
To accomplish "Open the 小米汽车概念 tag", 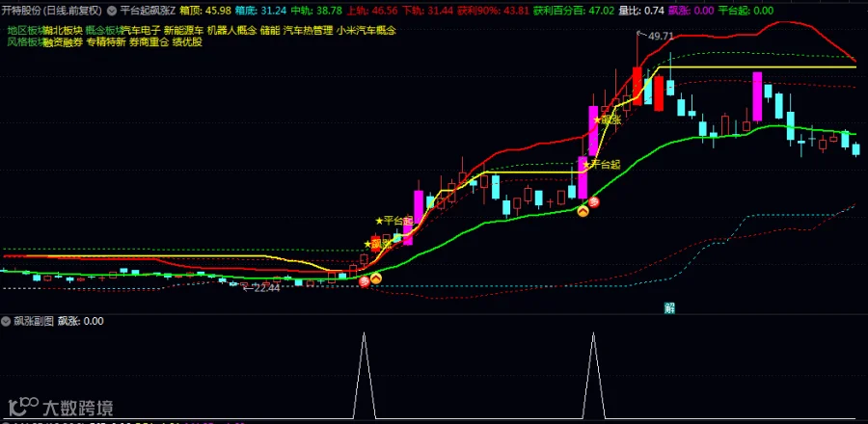I will click(366, 31).
